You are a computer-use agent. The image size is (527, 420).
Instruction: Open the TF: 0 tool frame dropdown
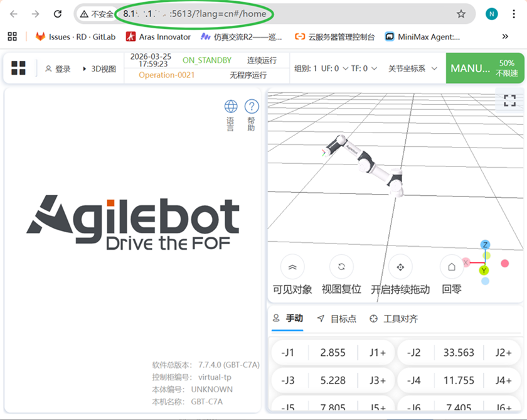pyautogui.click(x=365, y=68)
